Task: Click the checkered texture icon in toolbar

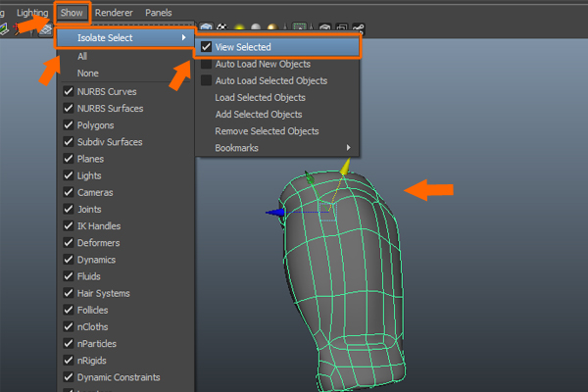Action: 223,28
